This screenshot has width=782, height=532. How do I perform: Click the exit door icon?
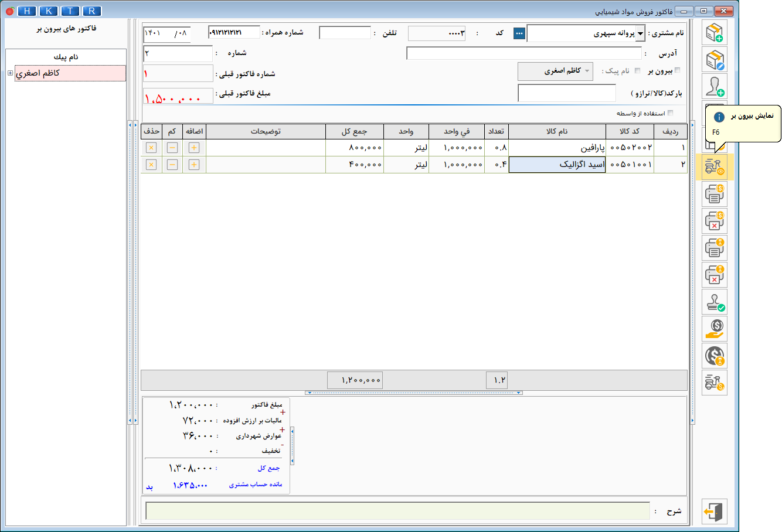[x=714, y=511]
